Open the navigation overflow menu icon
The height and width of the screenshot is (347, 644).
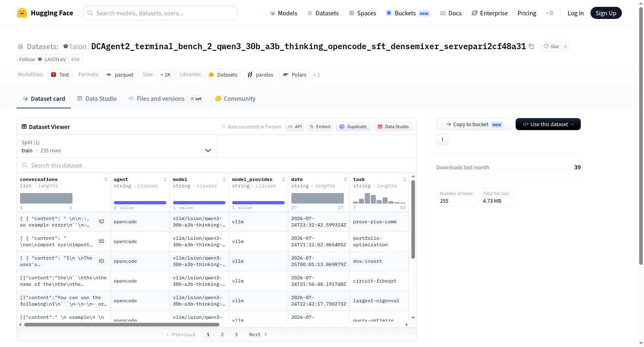coord(549,13)
